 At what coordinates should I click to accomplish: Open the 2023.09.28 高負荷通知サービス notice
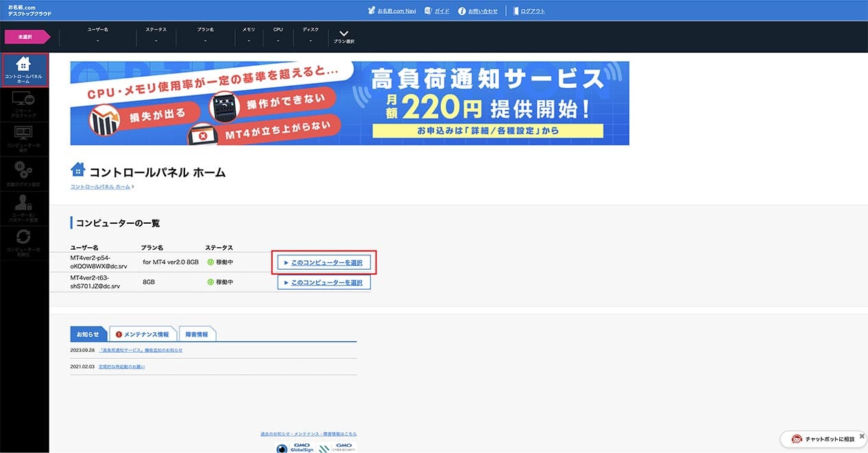click(x=141, y=350)
